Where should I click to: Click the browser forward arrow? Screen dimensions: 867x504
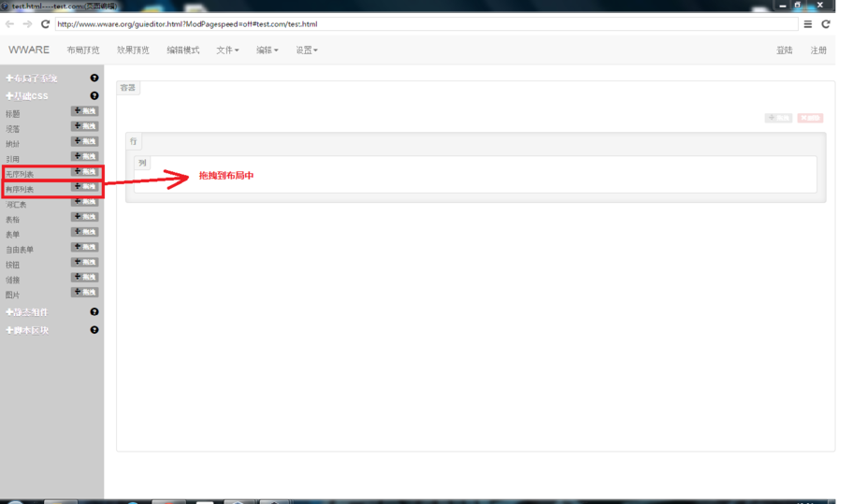27,23
